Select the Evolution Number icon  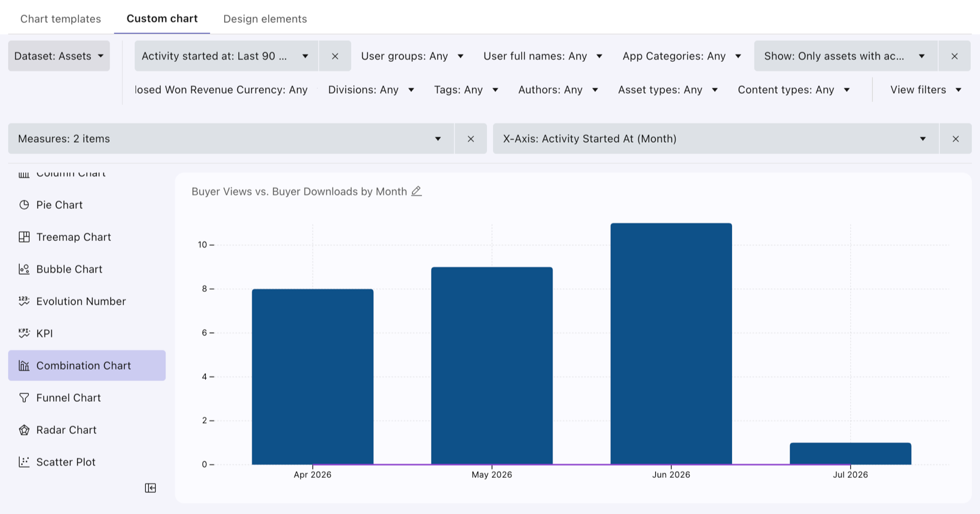[24, 301]
